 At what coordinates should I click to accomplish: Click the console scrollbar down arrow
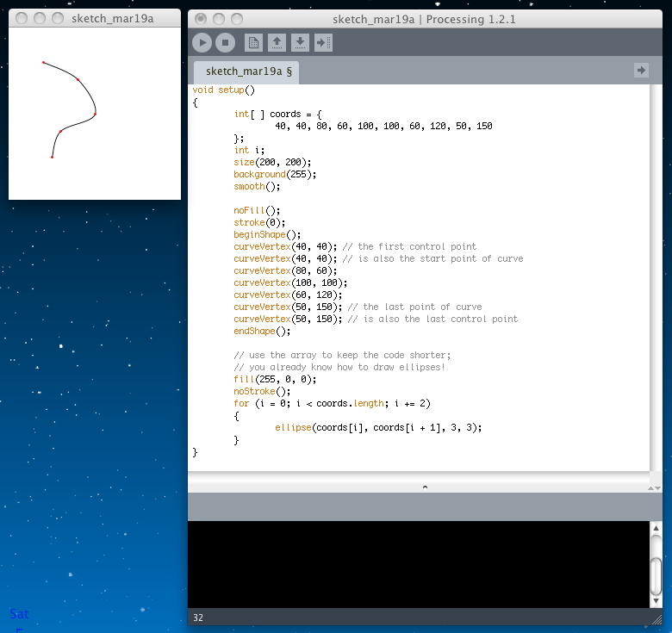(x=656, y=600)
